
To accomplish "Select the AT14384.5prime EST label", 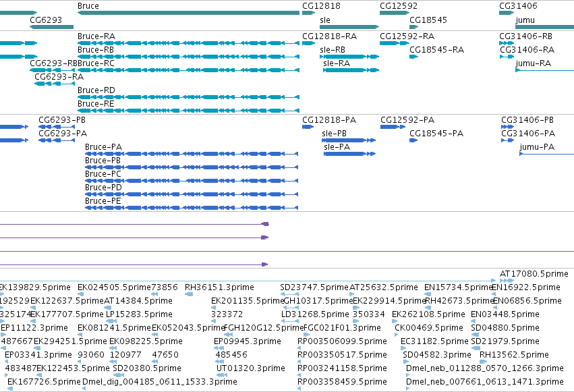I will pyautogui.click(x=138, y=301).
